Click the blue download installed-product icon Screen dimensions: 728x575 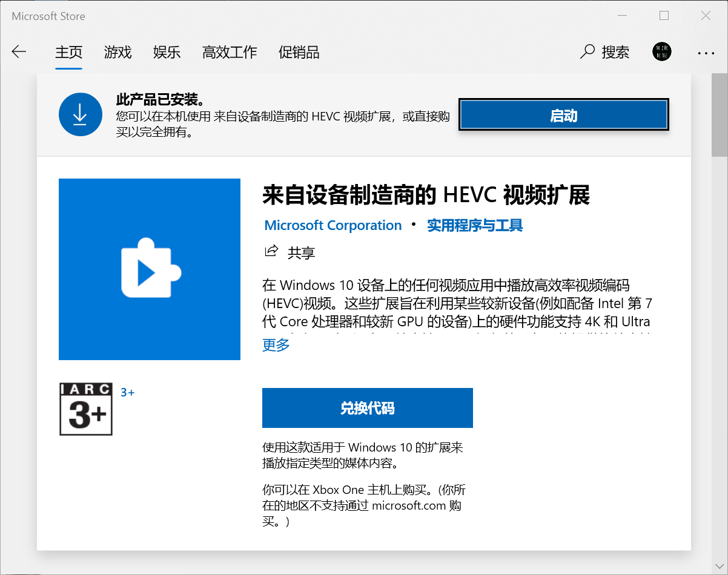(80, 114)
